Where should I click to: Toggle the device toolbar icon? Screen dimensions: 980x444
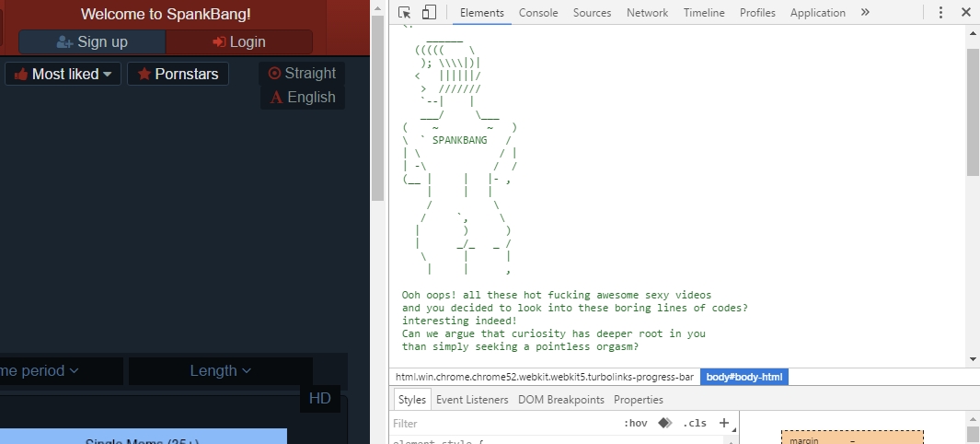pyautogui.click(x=429, y=13)
